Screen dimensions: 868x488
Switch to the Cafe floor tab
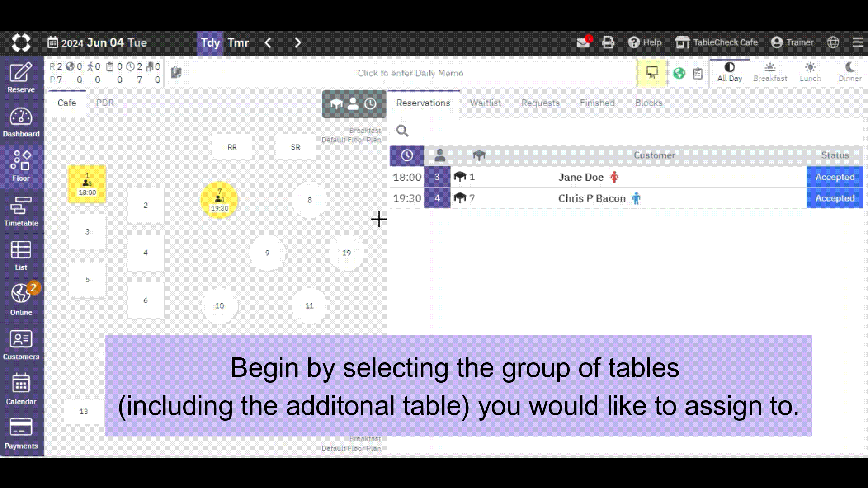[67, 103]
